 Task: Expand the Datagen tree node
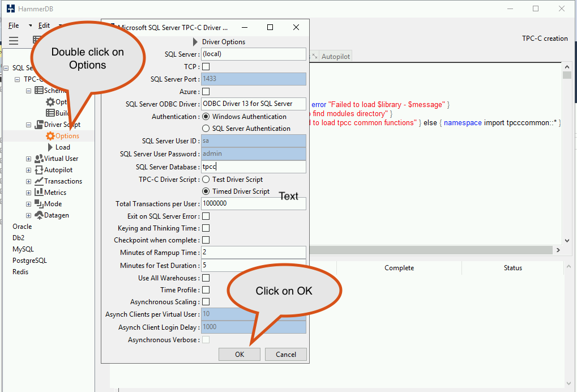29,216
